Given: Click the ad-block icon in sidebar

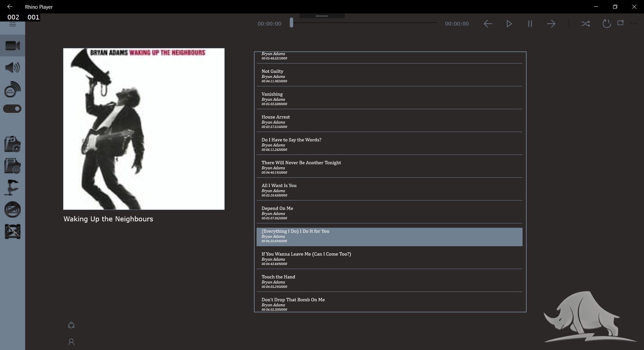Looking at the screenshot, I should (x=13, y=210).
